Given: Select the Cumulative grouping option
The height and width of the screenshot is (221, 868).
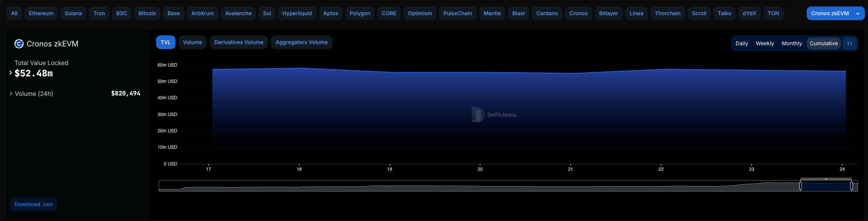Looking at the screenshot, I should pos(823,43).
